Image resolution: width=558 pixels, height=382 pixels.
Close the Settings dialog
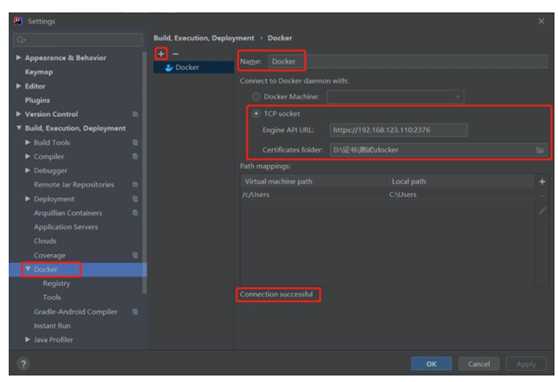point(541,21)
